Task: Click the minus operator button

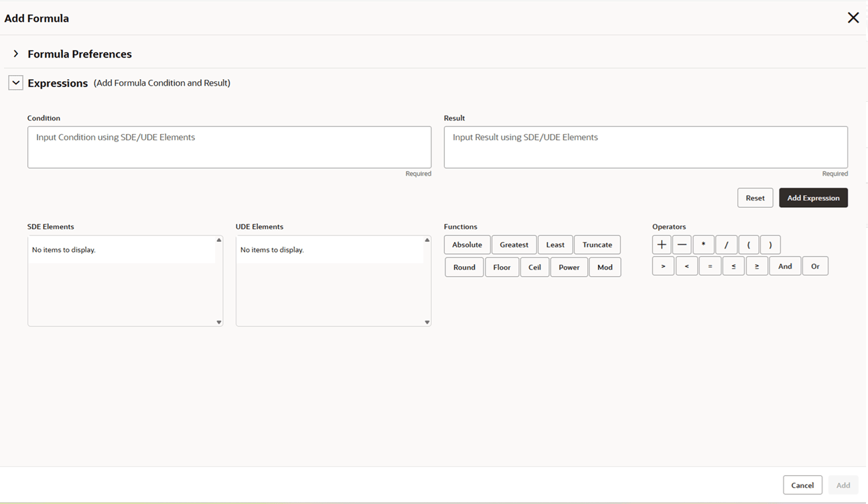Action: click(682, 245)
